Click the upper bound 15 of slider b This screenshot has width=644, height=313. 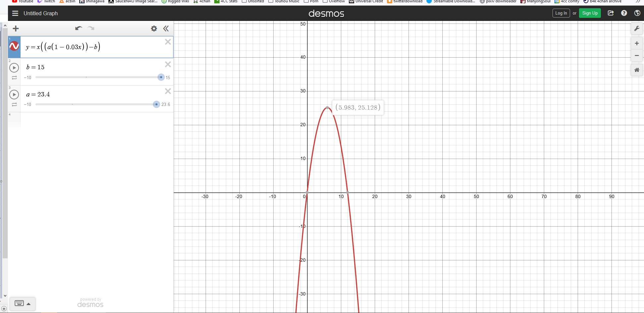(x=168, y=78)
